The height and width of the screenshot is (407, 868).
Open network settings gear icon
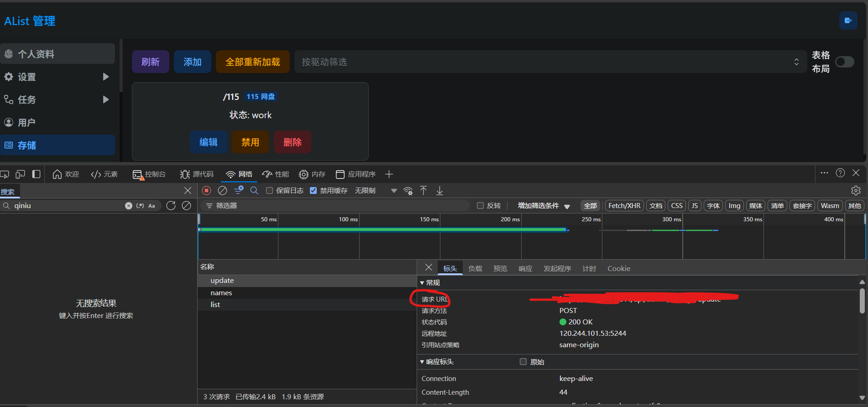click(856, 190)
